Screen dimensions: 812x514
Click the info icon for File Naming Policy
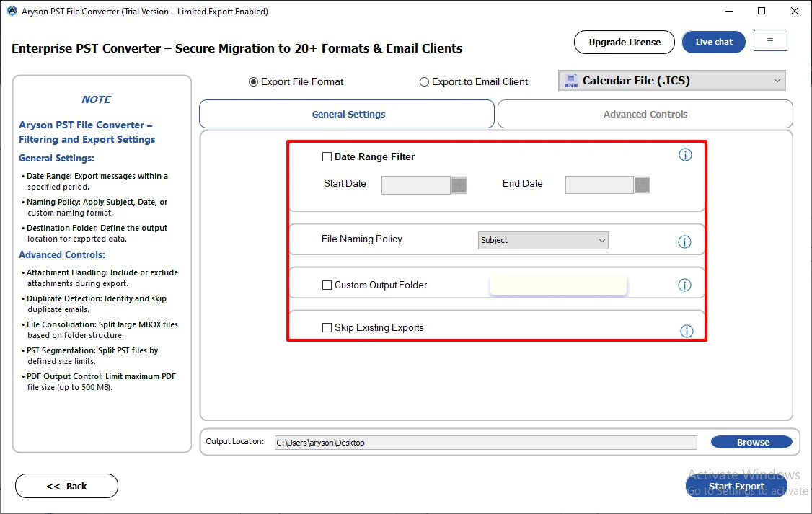coord(684,242)
